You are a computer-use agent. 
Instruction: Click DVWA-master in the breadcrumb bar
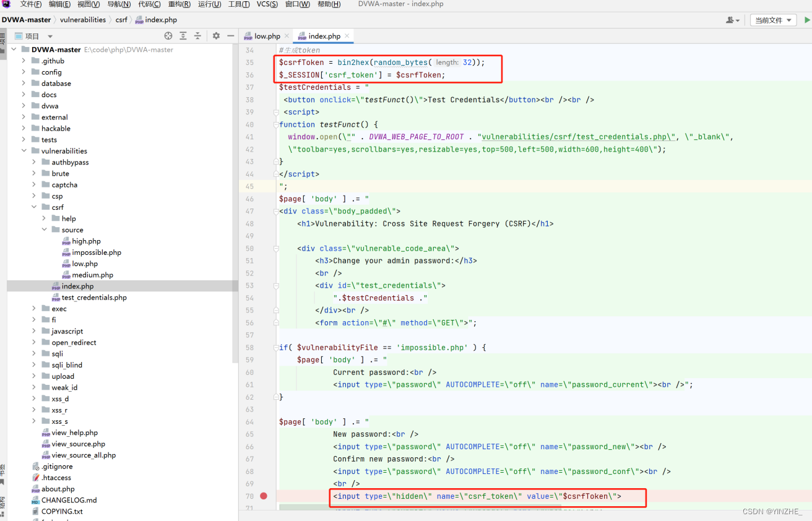coord(26,20)
